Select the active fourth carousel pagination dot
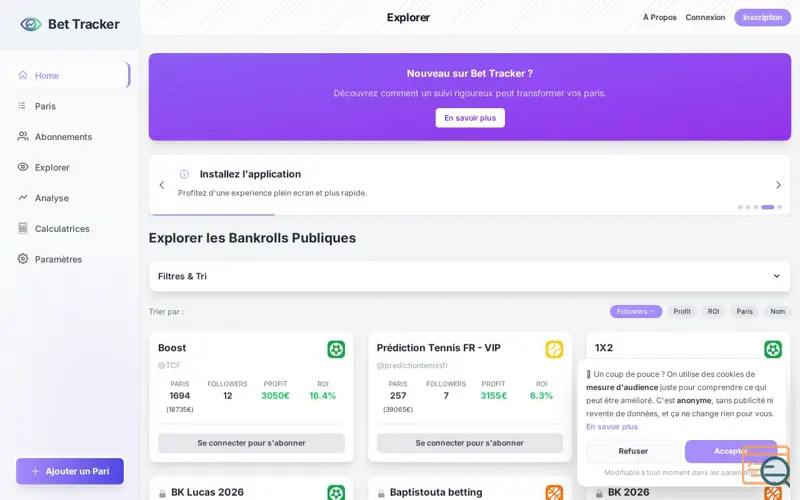This screenshot has width=800, height=500. [767, 207]
